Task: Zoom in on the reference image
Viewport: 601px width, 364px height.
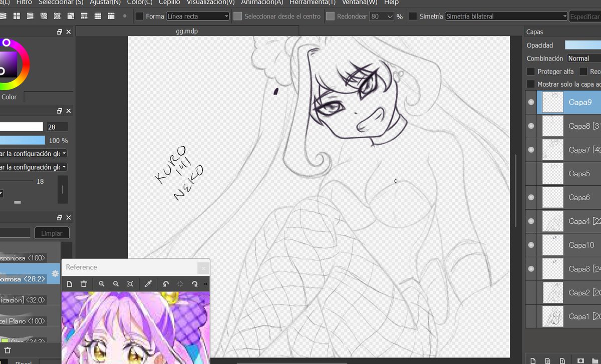Action: (x=102, y=284)
